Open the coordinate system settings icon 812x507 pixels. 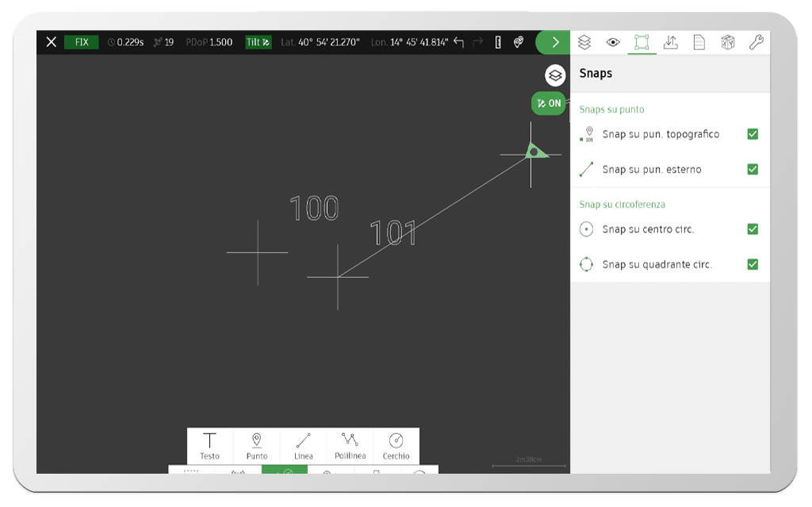[x=727, y=42]
